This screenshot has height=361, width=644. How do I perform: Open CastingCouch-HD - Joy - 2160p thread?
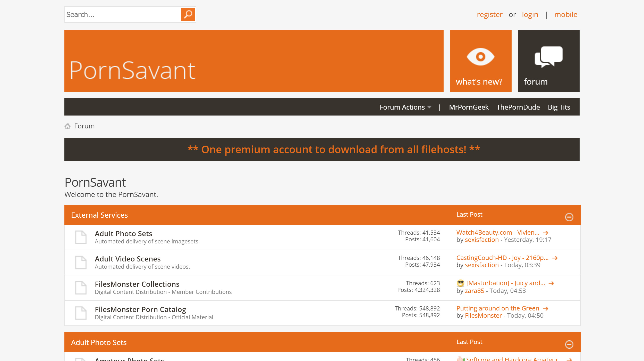[x=502, y=258]
